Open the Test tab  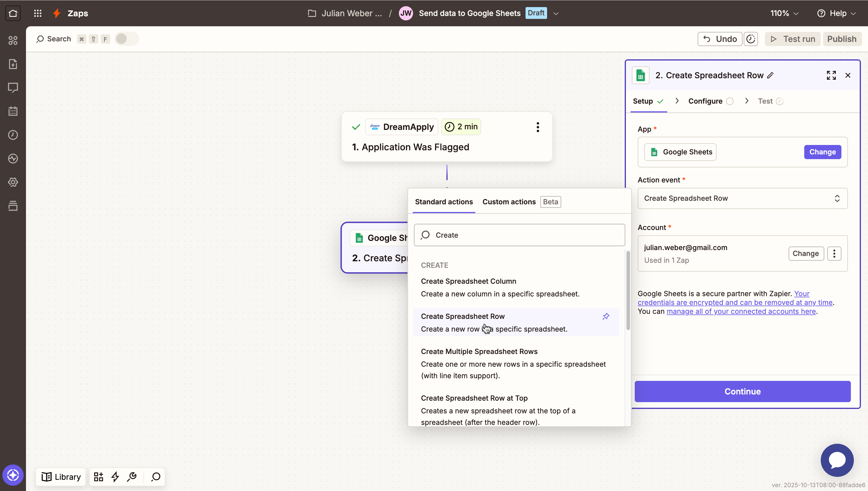[x=771, y=101]
